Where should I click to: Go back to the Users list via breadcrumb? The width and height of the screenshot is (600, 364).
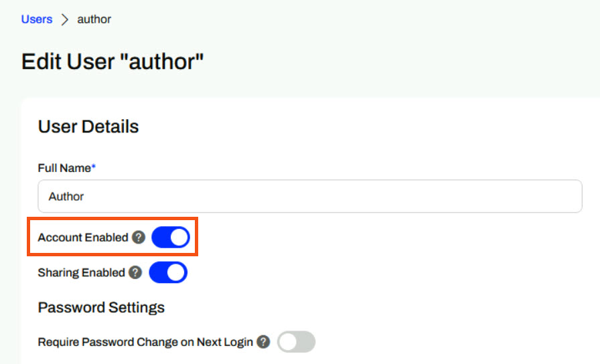37,19
